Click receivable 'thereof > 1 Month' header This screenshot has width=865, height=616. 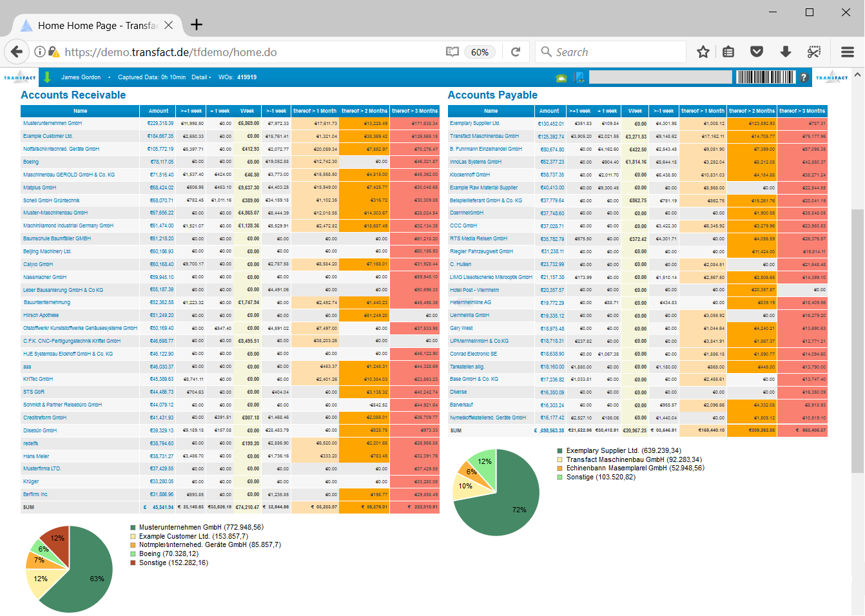(315, 111)
